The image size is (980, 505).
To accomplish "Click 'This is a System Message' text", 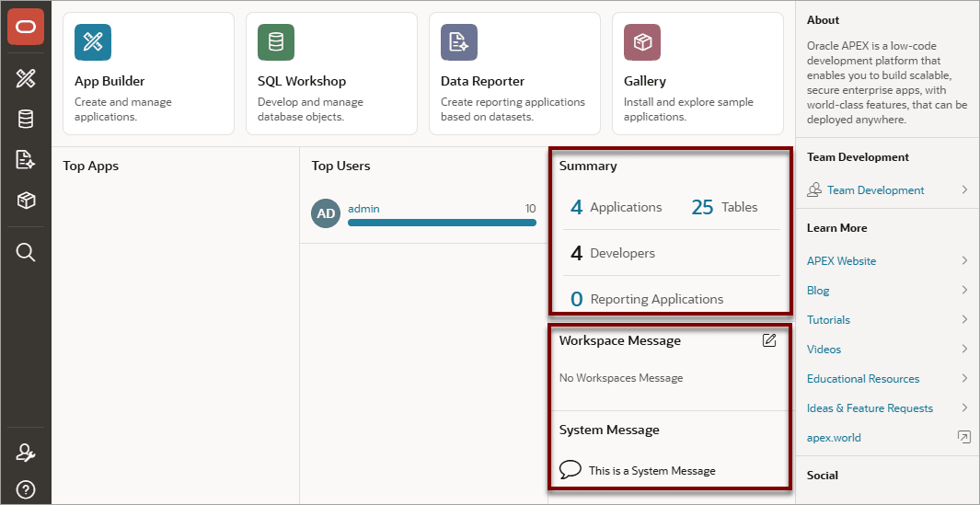I will tap(651, 471).
